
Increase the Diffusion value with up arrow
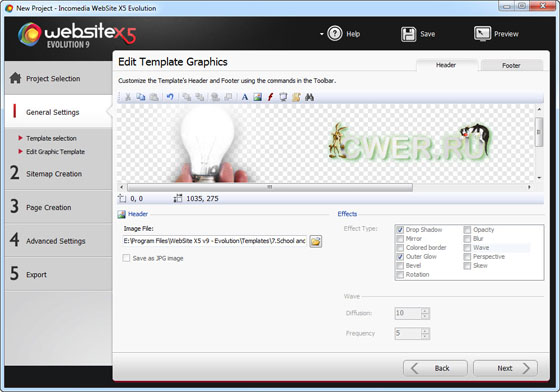tap(425, 311)
